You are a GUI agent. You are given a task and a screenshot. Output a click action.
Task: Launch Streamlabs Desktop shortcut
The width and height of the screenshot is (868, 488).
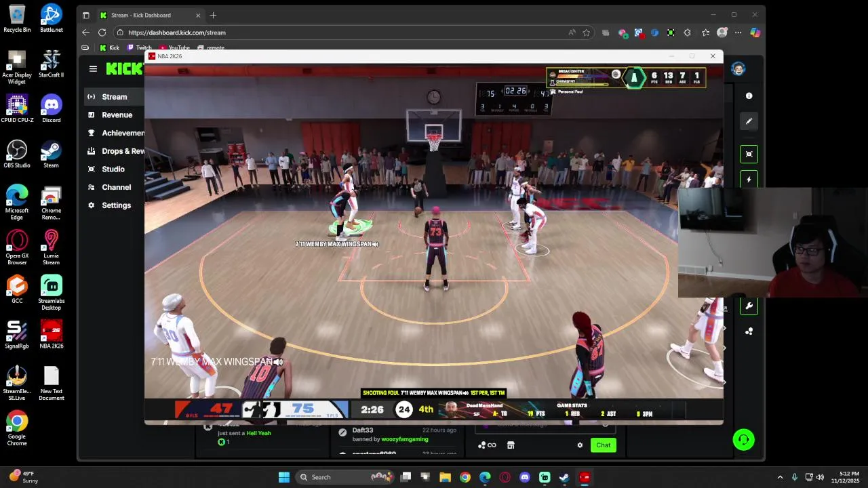(51, 293)
